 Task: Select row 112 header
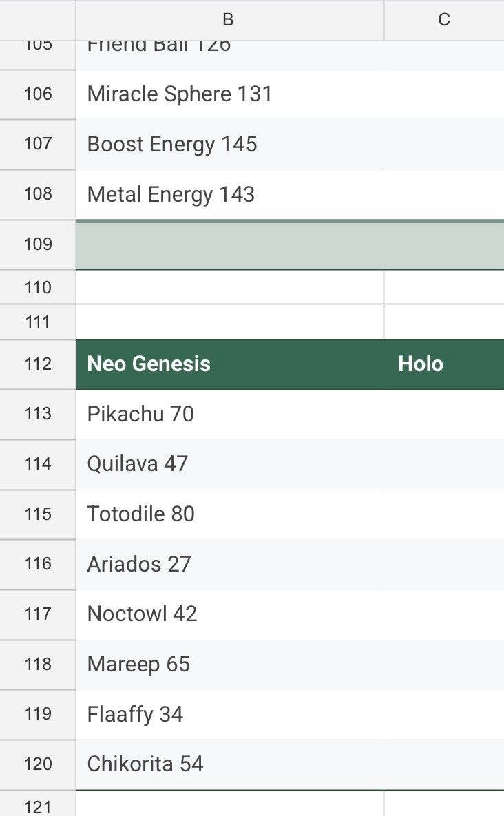point(38,364)
